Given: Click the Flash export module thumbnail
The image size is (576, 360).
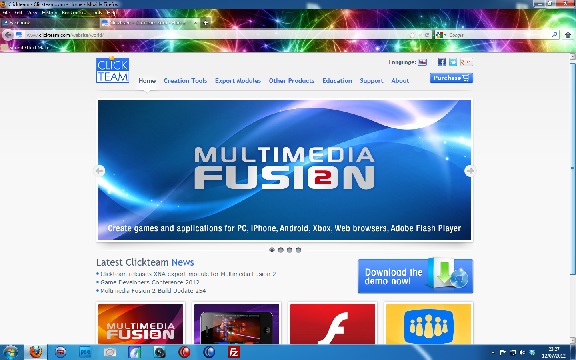Looking at the screenshot, I should [332, 324].
